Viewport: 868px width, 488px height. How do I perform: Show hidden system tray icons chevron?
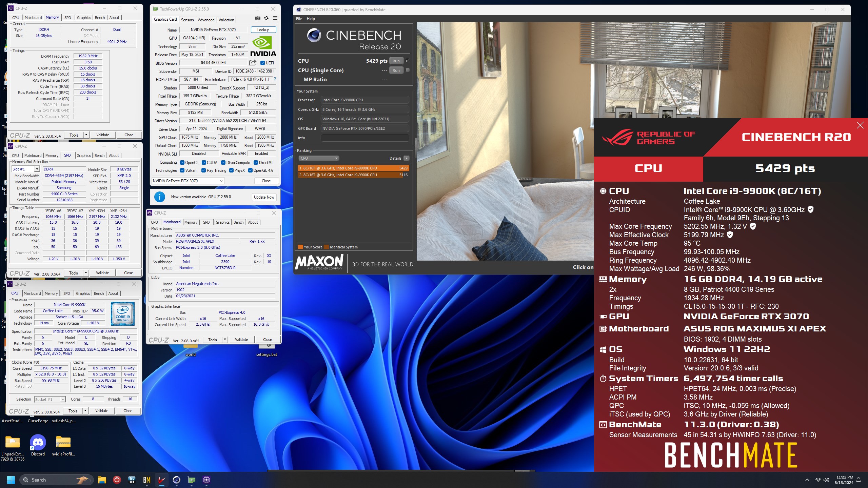[807, 480]
